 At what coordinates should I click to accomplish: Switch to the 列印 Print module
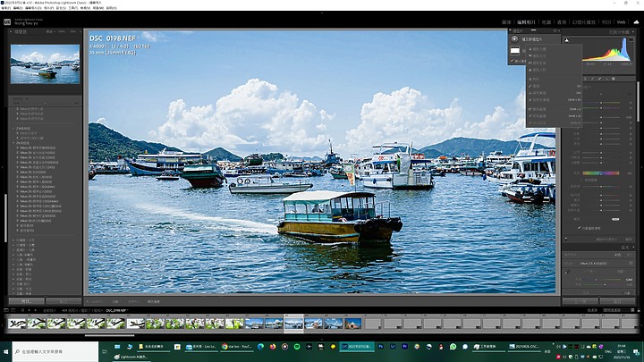606,22
